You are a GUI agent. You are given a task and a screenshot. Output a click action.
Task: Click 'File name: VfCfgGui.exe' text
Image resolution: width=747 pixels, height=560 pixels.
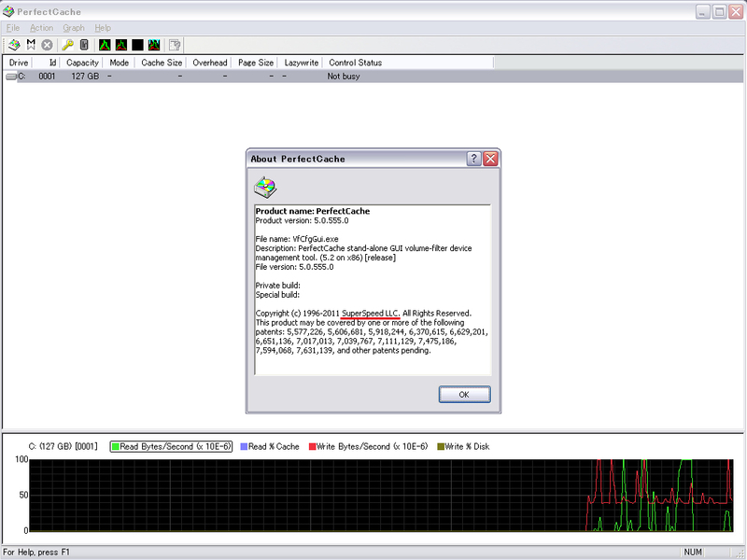pos(297,239)
